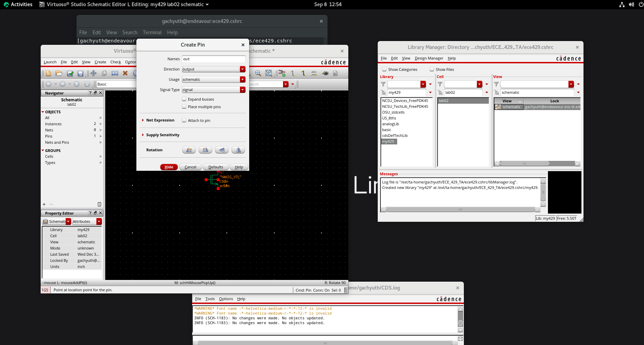Click the Copy icon in schematic toolbar
The height and width of the screenshot is (345, 644).
click(104, 73)
